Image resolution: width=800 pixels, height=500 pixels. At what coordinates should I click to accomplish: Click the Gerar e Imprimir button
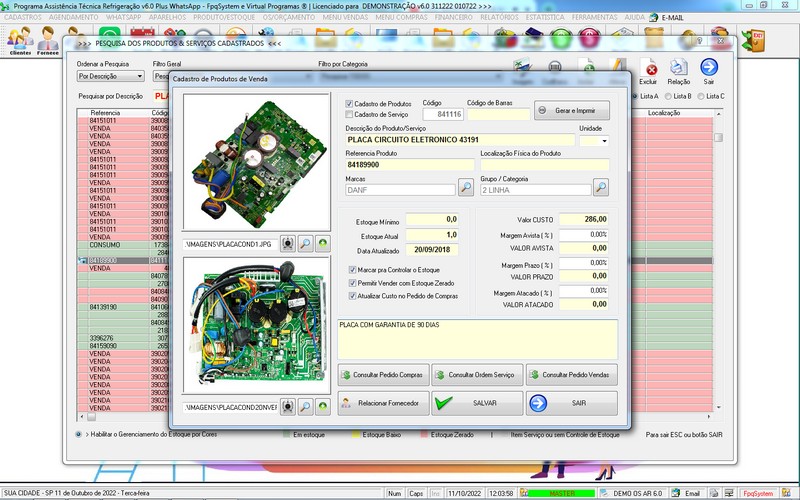click(571, 110)
